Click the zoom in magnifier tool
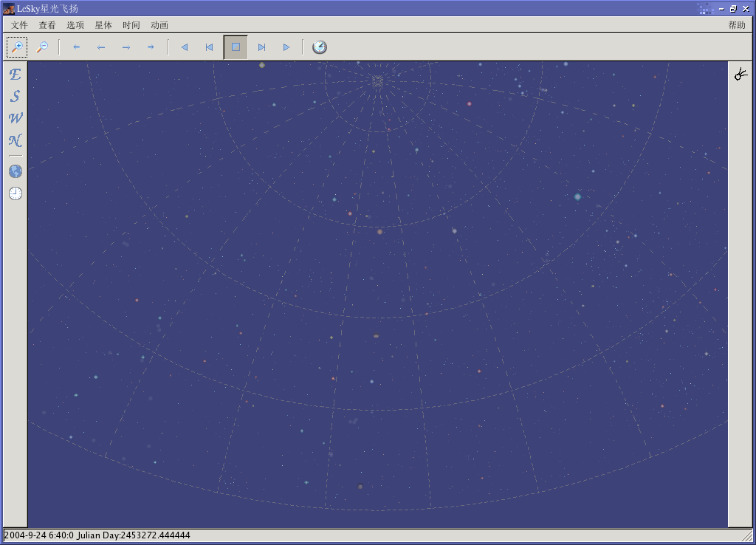The image size is (756, 545). click(x=17, y=47)
